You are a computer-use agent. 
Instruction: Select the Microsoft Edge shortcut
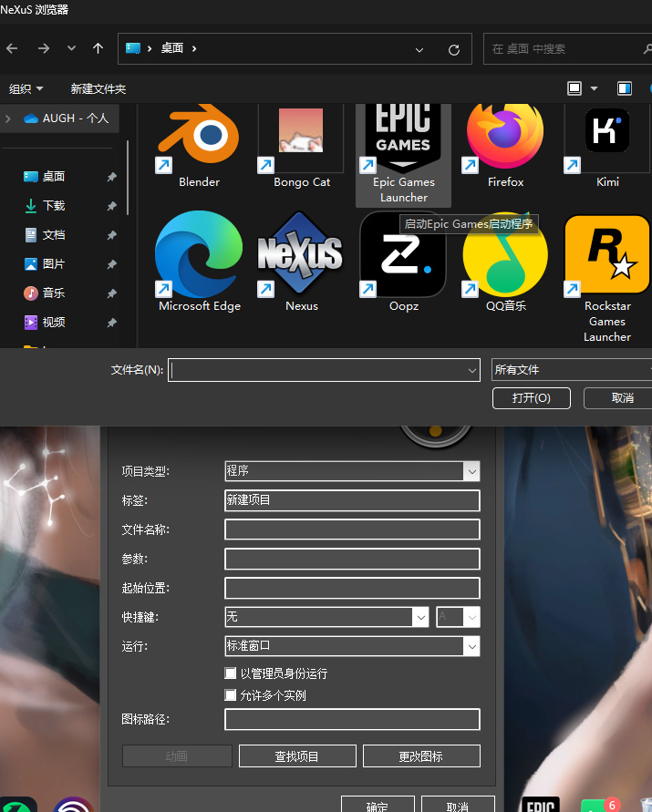pos(200,261)
